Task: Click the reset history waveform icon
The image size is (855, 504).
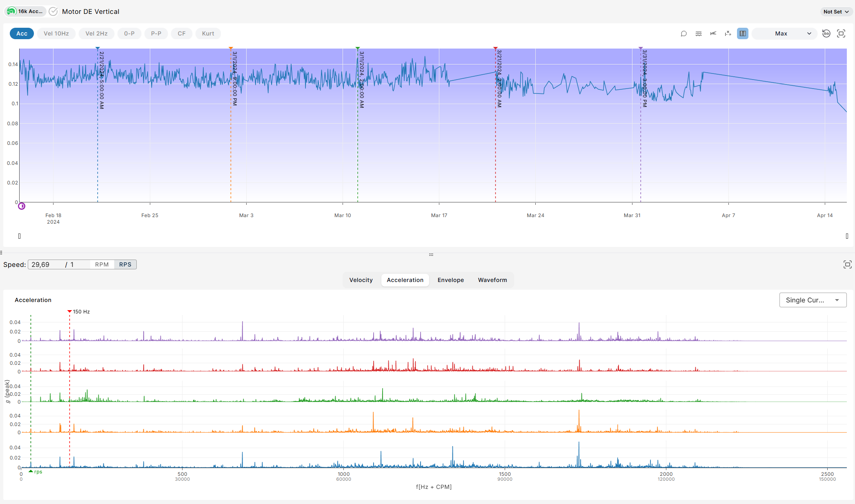Action: point(826,33)
